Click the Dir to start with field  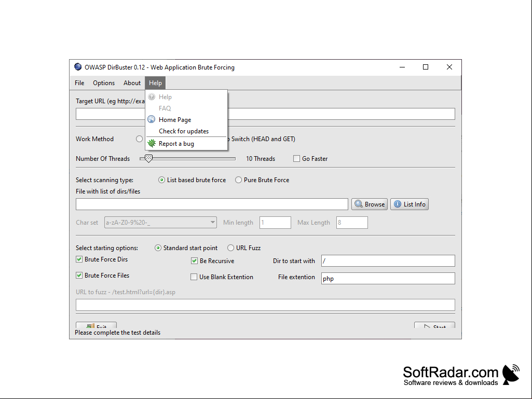388,261
